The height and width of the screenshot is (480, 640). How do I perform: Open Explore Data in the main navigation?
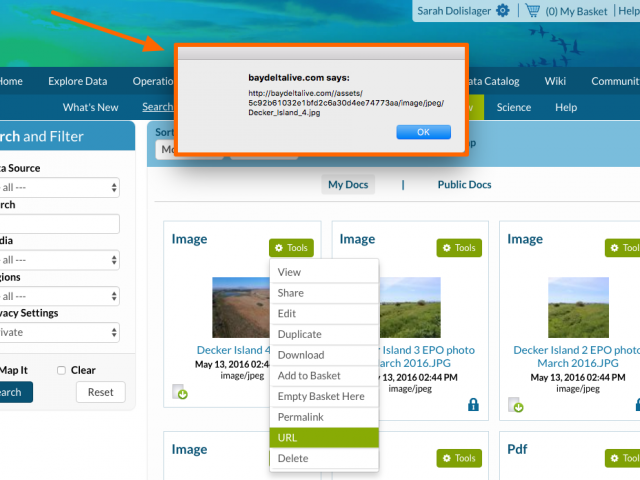pos(78,81)
